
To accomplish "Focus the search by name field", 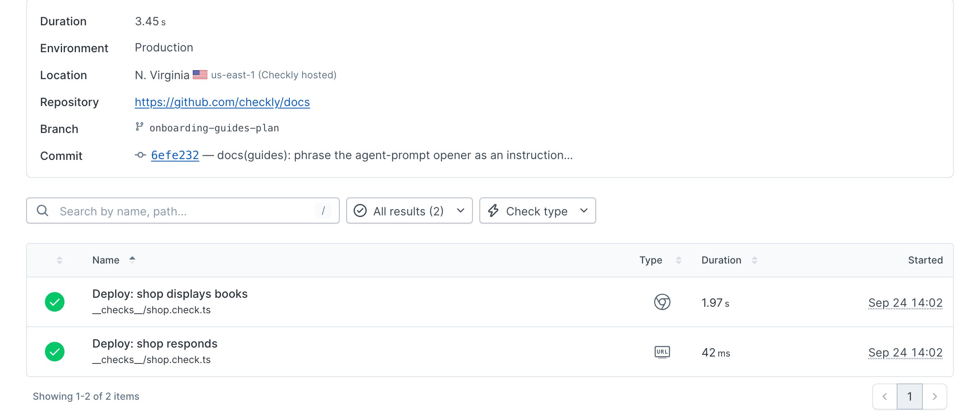I will coord(183,210).
